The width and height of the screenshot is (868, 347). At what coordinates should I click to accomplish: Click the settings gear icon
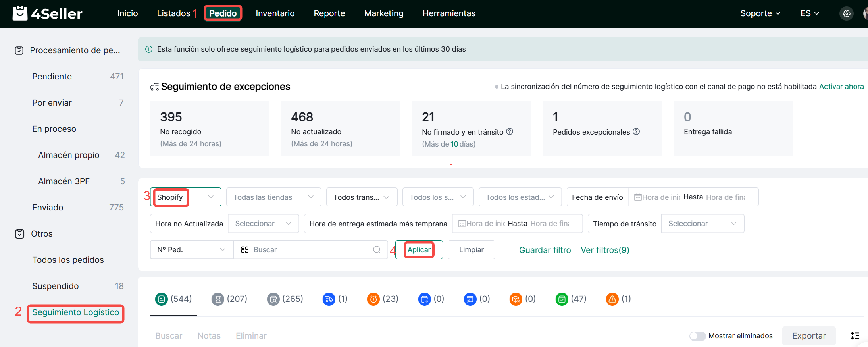pos(847,13)
